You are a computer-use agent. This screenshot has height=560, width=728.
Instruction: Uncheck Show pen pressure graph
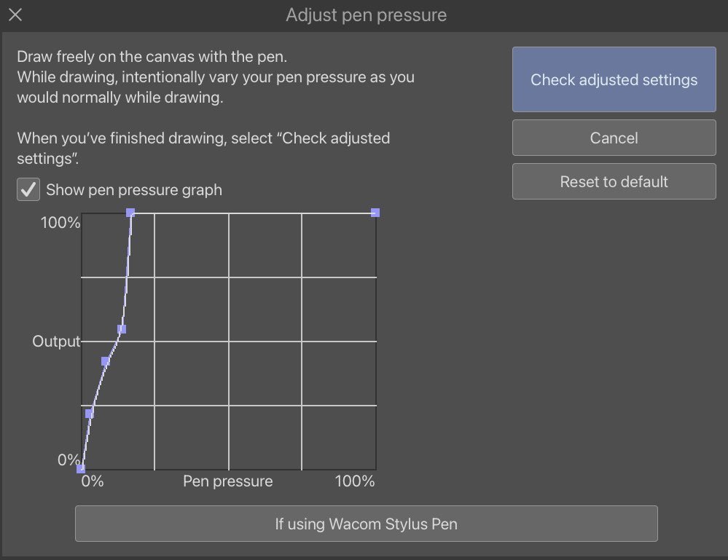click(28, 189)
